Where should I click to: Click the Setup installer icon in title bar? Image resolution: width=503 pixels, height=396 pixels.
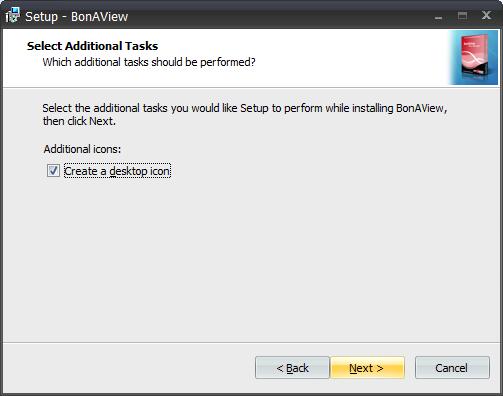(x=13, y=15)
